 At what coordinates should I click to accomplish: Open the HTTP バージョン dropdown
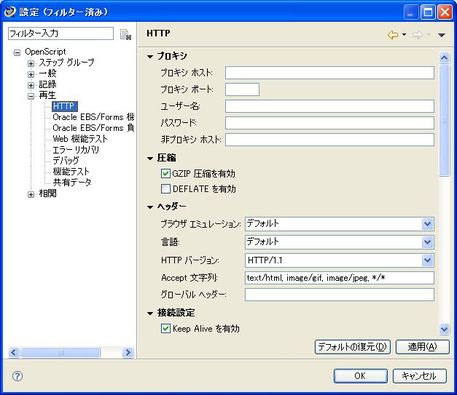click(x=427, y=260)
